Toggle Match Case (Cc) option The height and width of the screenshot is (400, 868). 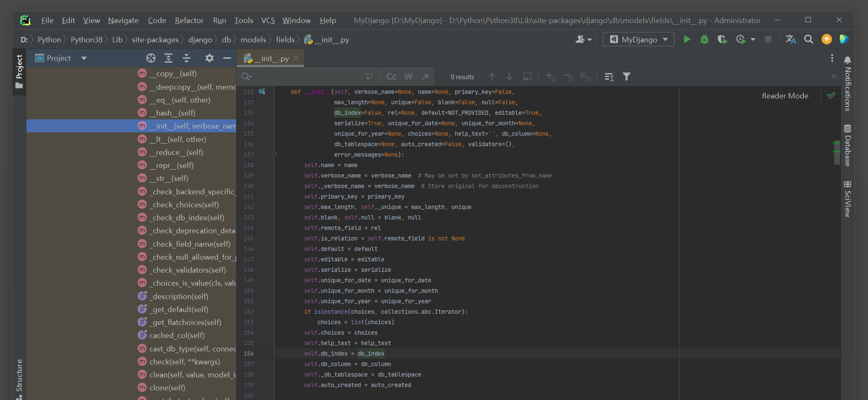[x=392, y=77]
